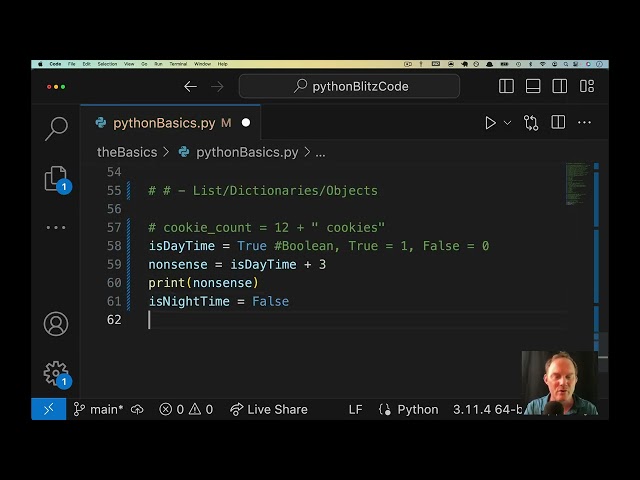This screenshot has height=480, width=640.
Task: Go back with the left arrow
Action: 190,87
